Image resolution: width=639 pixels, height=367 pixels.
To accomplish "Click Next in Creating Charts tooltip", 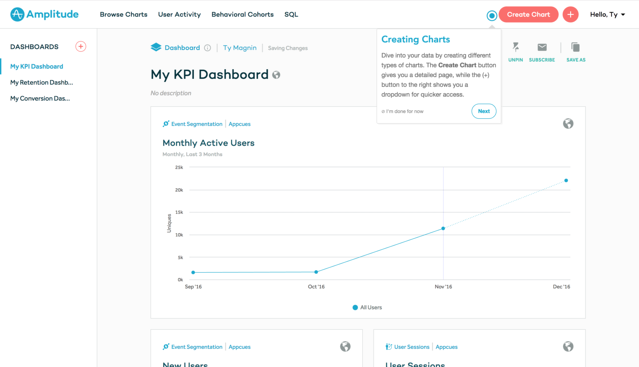I will (484, 111).
